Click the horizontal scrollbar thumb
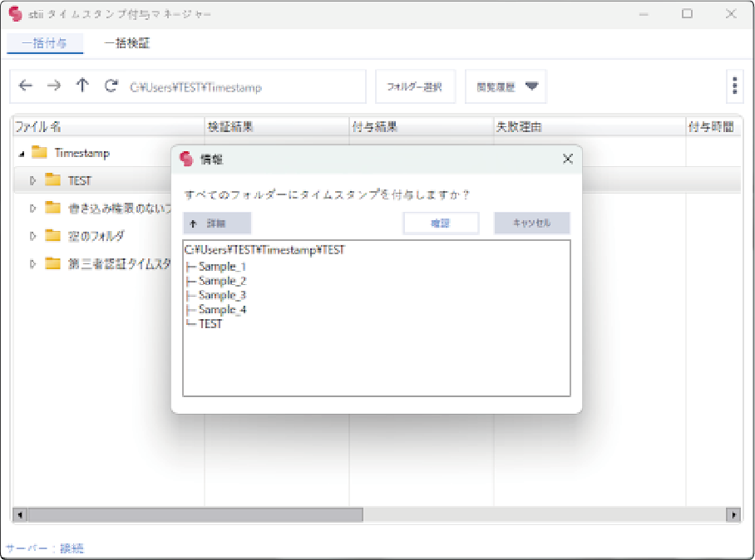The width and height of the screenshot is (755, 560). point(191,515)
